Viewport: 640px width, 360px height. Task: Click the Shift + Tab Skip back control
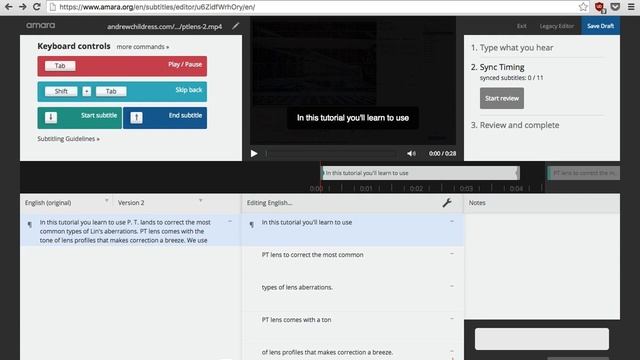tap(122, 92)
